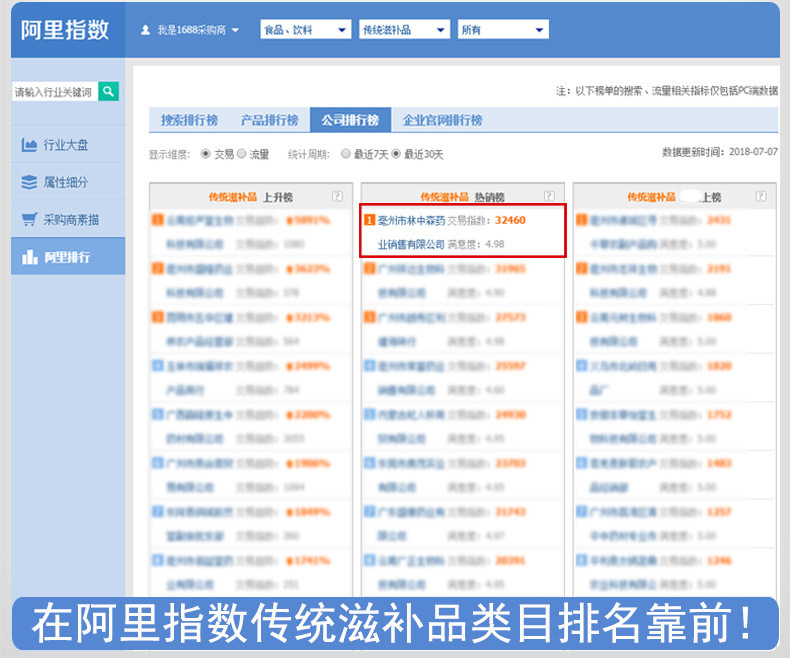790x658 pixels.
Task: Click the 行业大盘 chart icon
Action: [29, 146]
